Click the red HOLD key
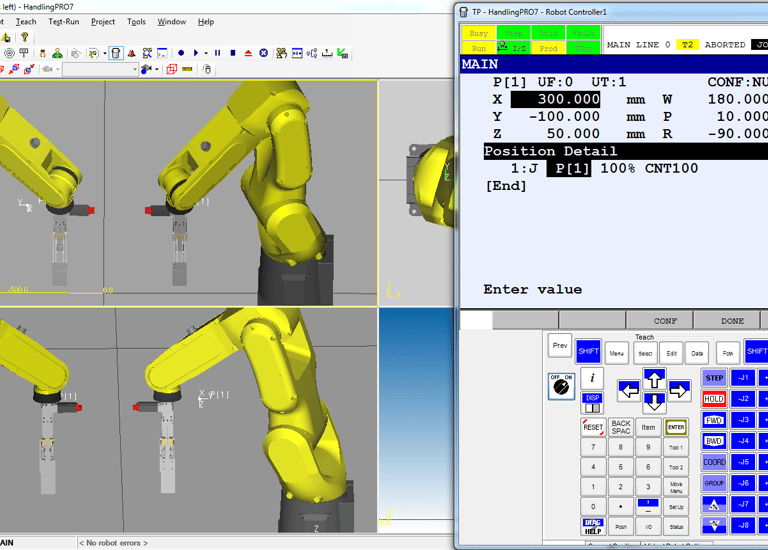 tap(714, 399)
